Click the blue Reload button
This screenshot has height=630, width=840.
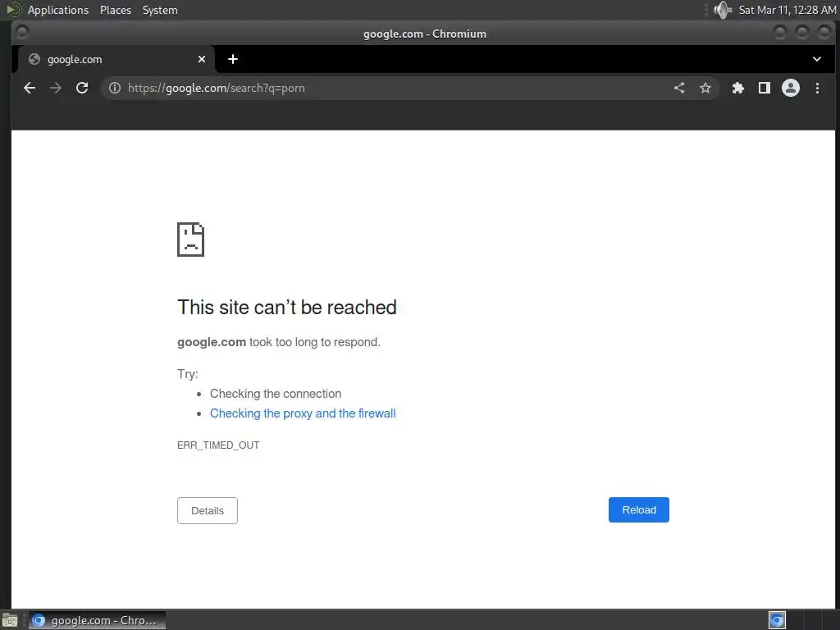pyautogui.click(x=638, y=510)
